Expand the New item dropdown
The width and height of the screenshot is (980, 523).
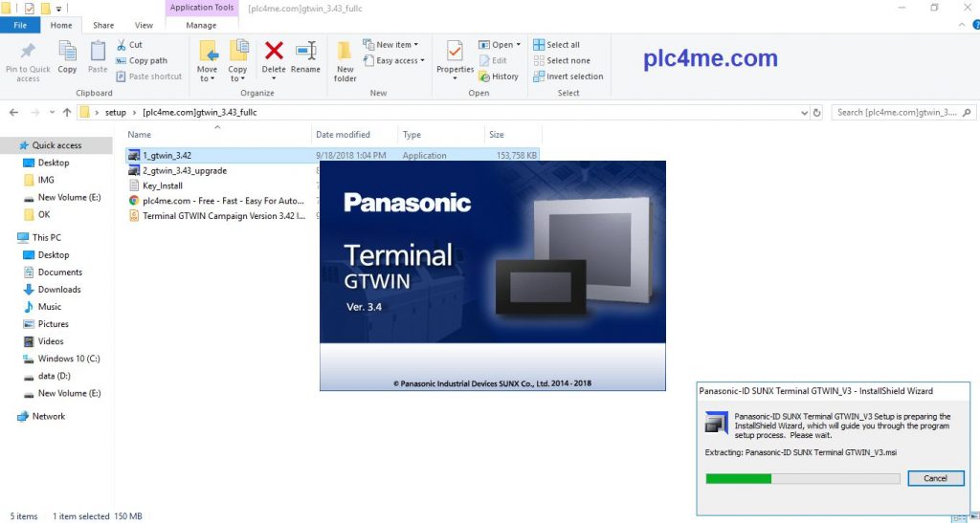(x=390, y=45)
